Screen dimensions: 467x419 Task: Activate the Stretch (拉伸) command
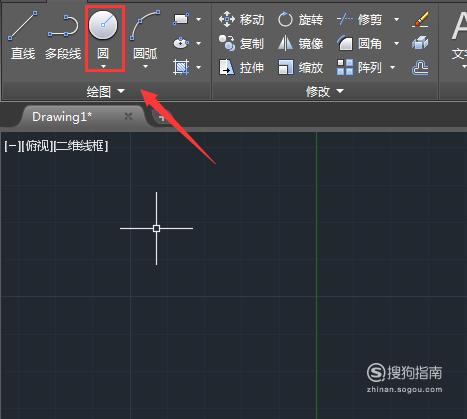[x=241, y=67]
